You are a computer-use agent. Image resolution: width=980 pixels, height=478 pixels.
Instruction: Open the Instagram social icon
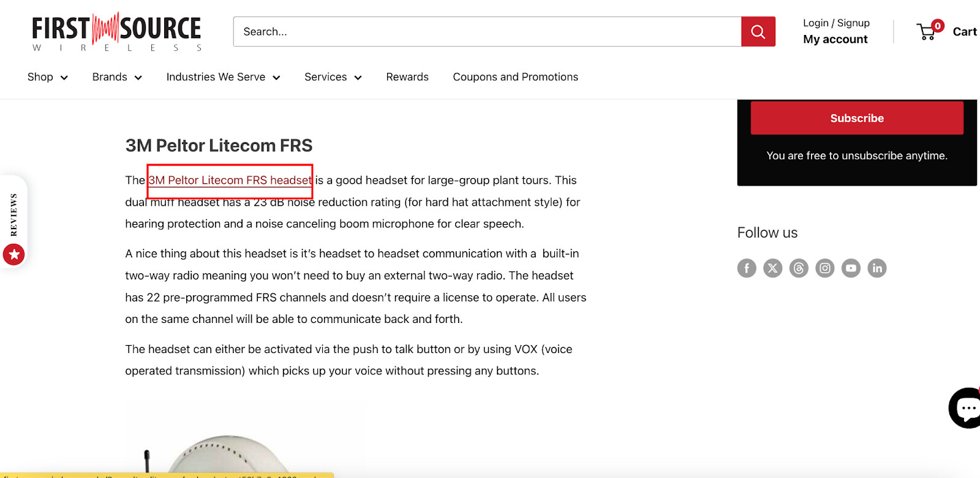pos(825,268)
